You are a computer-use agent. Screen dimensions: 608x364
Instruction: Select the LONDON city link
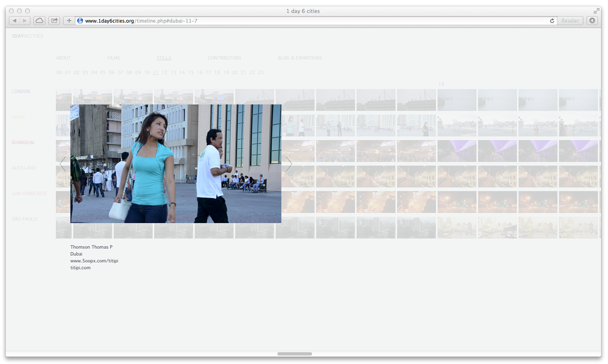pyautogui.click(x=21, y=92)
